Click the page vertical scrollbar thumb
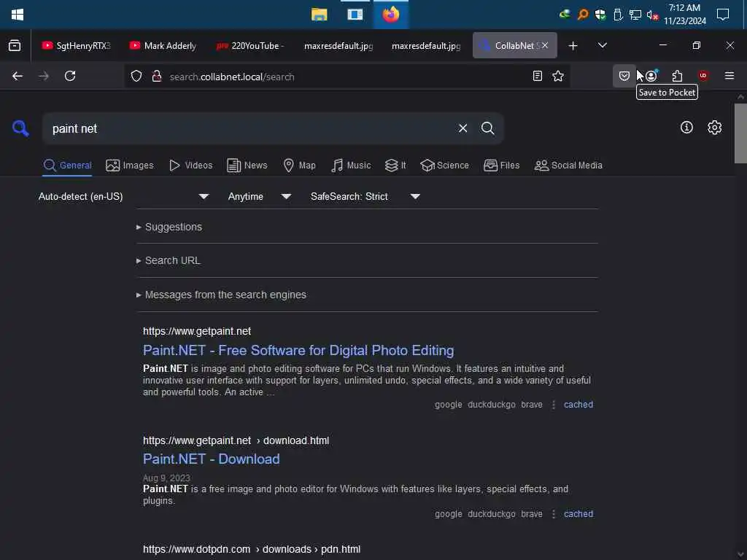This screenshot has height=560, width=747. [740, 133]
